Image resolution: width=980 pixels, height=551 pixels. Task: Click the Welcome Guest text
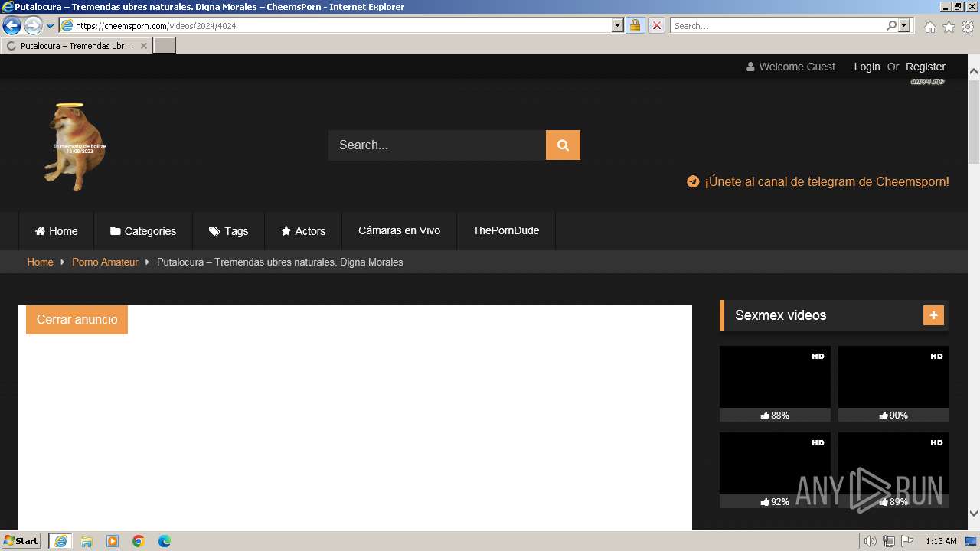point(797,67)
